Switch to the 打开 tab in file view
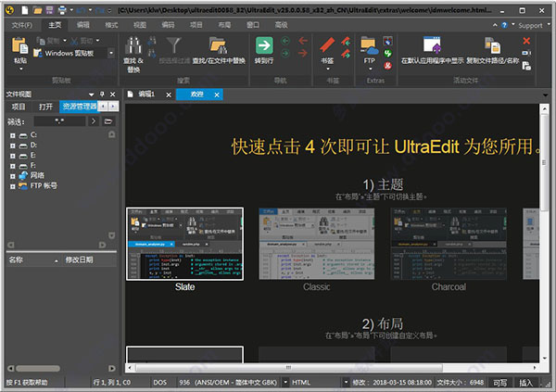 [45, 107]
